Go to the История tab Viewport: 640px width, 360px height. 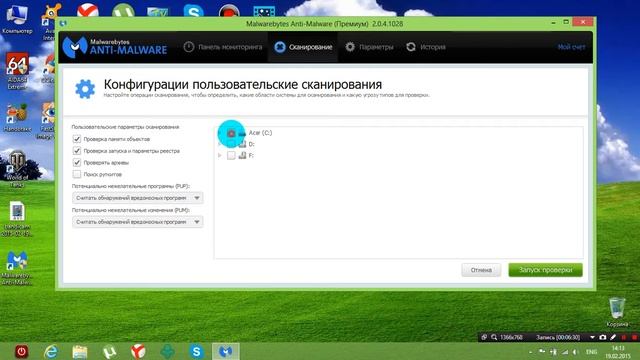pyautogui.click(x=426, y=47)
